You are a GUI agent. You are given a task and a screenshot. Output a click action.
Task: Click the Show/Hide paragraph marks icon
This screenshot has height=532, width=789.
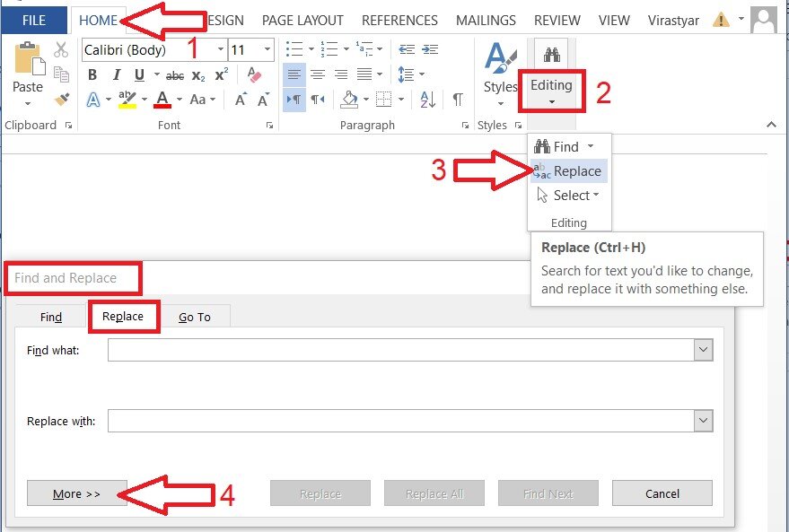458,100
